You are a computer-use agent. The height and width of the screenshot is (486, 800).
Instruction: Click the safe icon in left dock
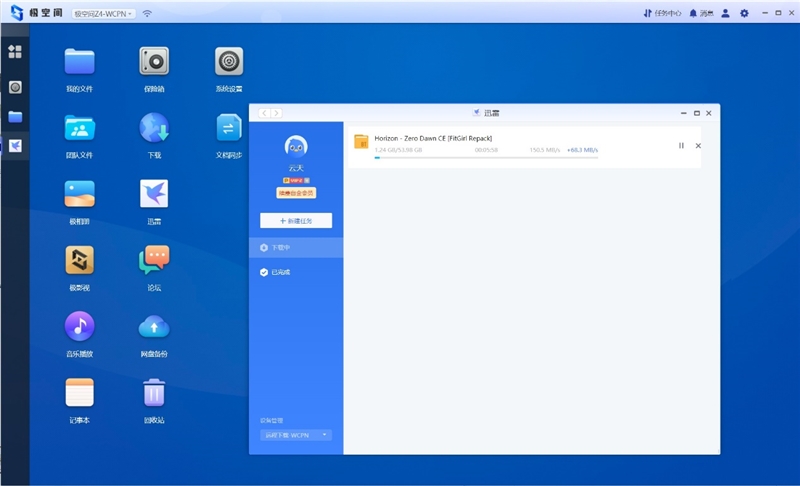point(15,87)
